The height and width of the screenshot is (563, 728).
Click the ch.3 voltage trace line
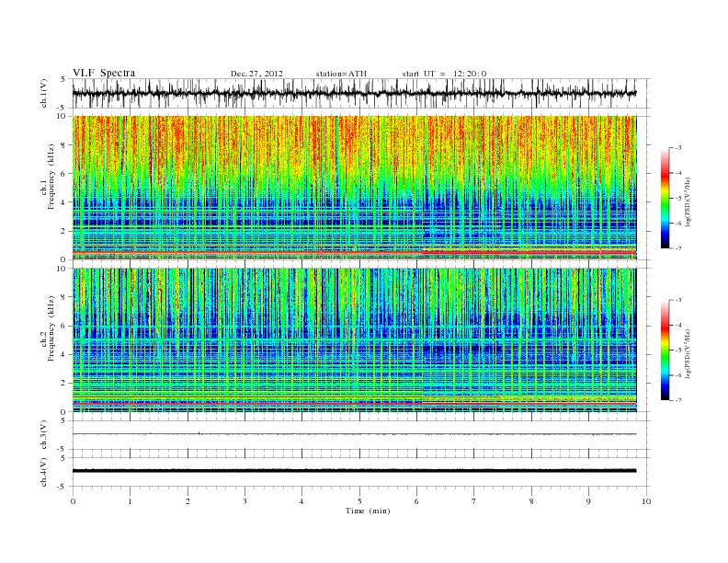354,434
